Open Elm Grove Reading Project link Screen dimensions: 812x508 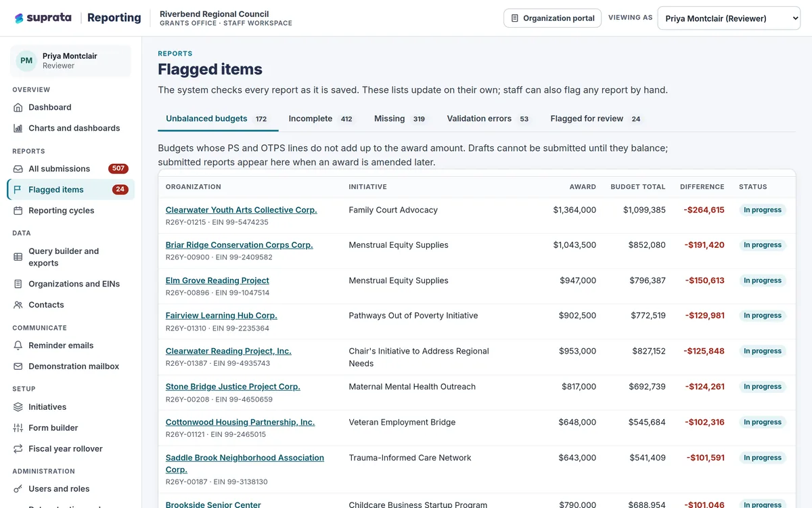217,280
